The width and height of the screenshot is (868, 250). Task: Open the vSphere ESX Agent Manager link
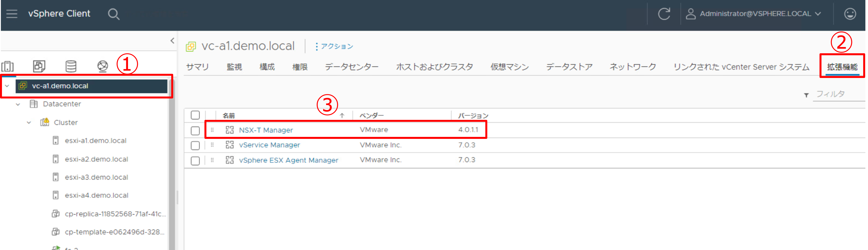click(x=289, y=160)
